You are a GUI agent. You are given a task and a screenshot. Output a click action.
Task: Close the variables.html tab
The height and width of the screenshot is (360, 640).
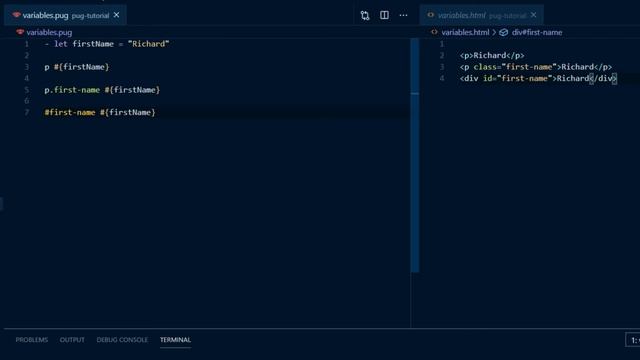[x=533, y=15]
